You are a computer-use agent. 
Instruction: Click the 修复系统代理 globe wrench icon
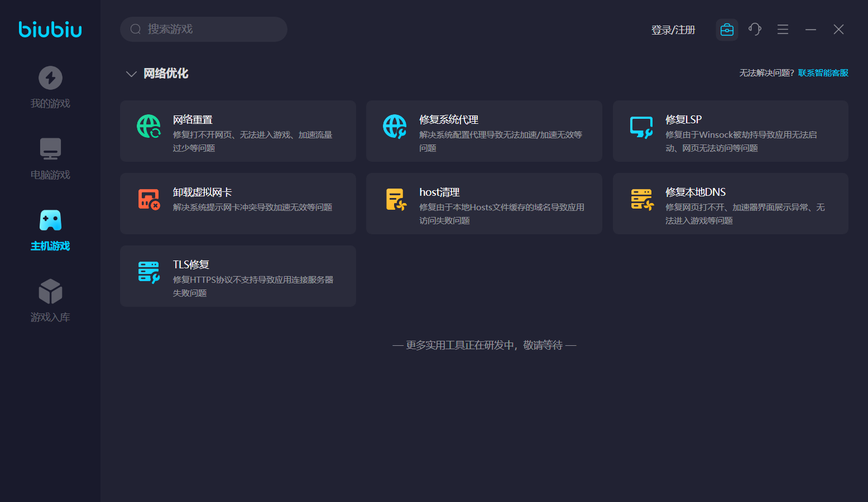pyautogui.click(x=395, y=126)
